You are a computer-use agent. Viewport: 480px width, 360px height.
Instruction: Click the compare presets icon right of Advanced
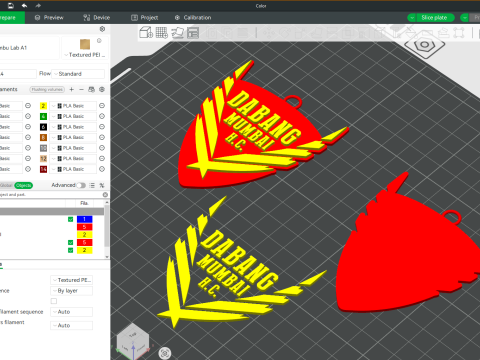click(x=102, y=185)
